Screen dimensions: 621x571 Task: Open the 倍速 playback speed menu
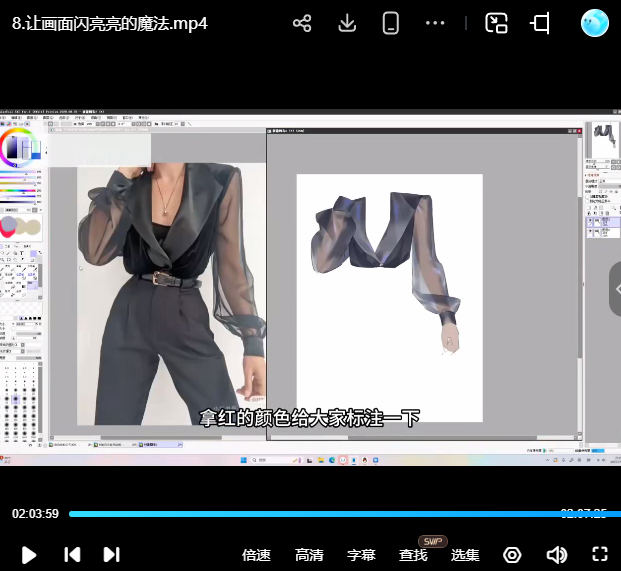pos(257,555)
